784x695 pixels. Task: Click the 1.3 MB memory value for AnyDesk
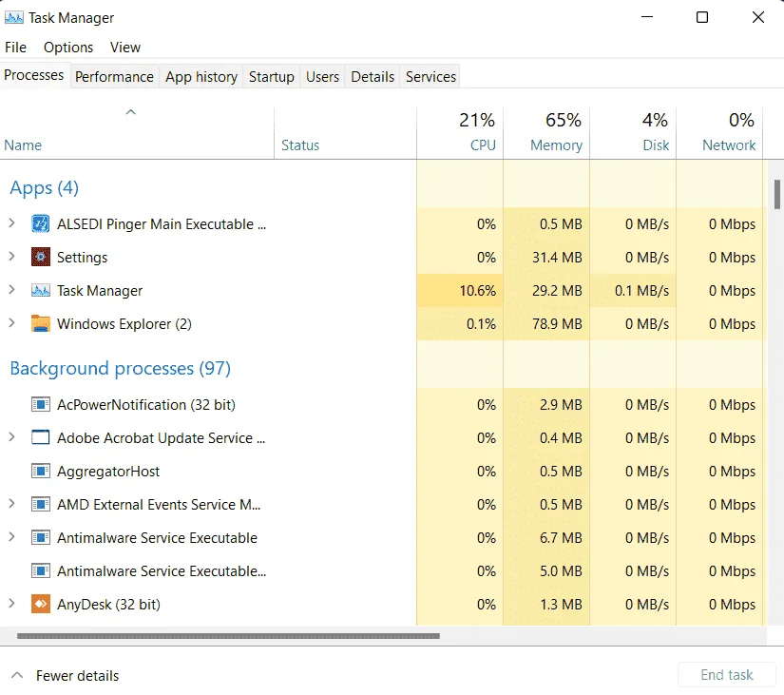click(x=561, y=604)
